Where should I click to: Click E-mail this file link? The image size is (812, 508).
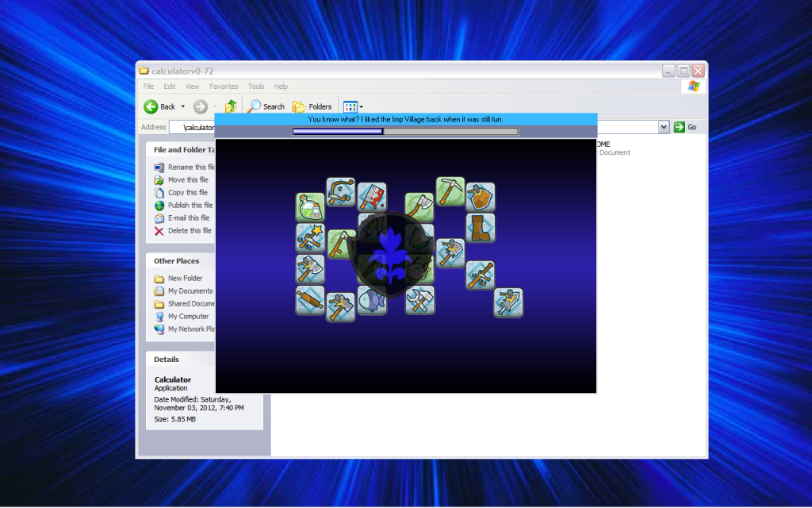click(189, 218)
